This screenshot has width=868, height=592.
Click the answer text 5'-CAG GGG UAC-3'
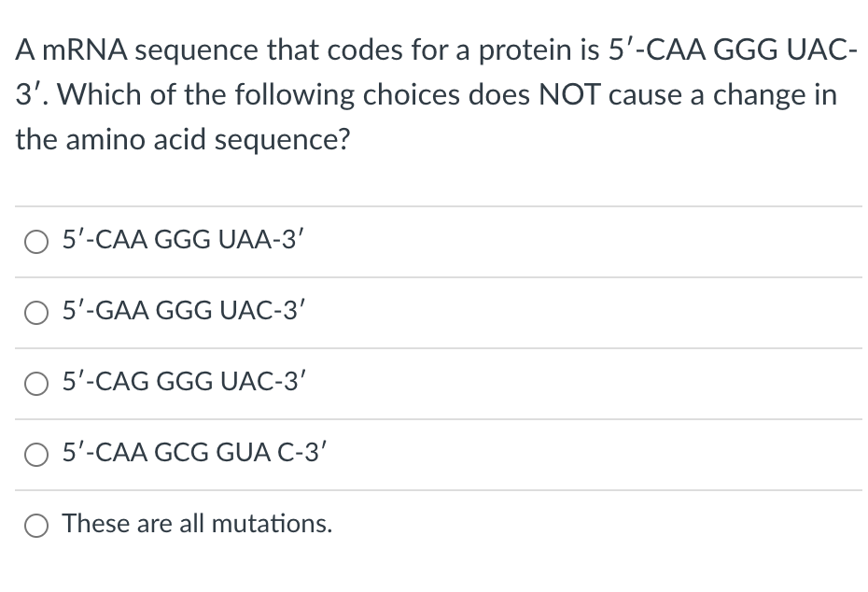[x=183, y=382]
